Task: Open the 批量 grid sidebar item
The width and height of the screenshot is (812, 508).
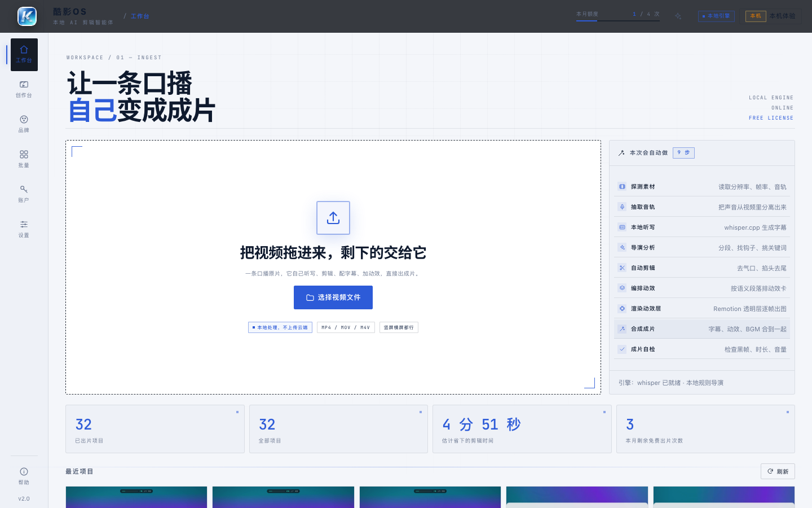Action: (x=24, y=159)
